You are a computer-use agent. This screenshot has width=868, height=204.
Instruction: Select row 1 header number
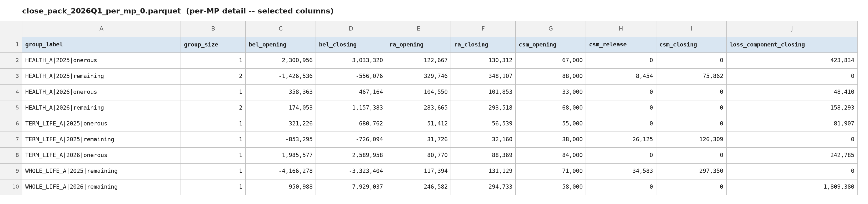(x=11, y=45)
